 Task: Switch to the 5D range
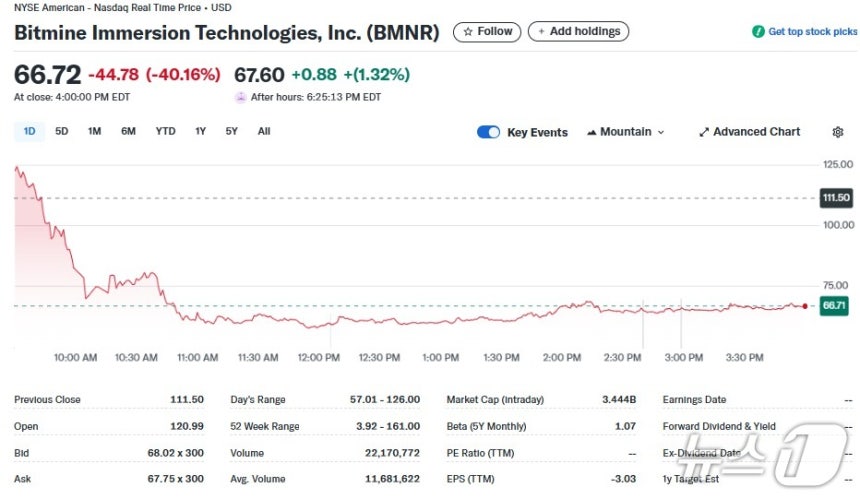click(x=61, y=132)
